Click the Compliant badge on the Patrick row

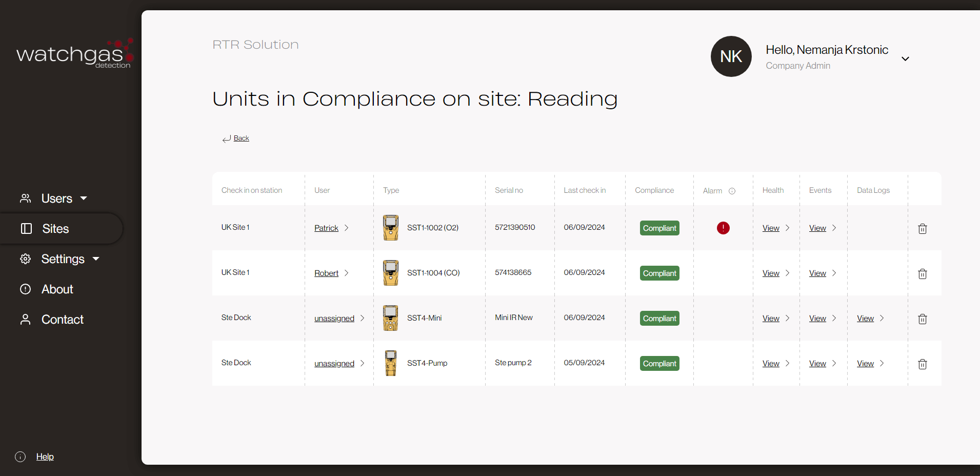tap(659, 228)
